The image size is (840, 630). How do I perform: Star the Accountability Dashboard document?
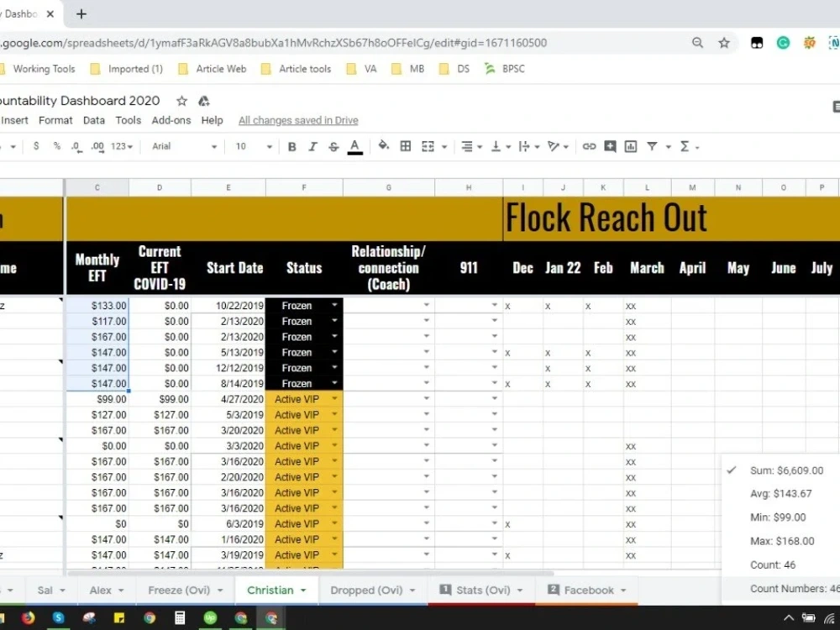182,101
